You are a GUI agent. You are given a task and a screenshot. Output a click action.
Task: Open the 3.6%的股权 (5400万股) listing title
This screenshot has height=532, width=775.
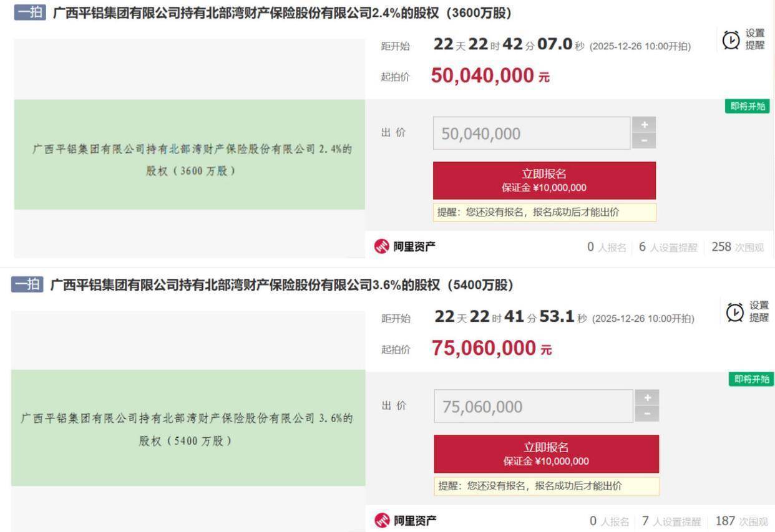pyautogui.click(x=281, y=285)
